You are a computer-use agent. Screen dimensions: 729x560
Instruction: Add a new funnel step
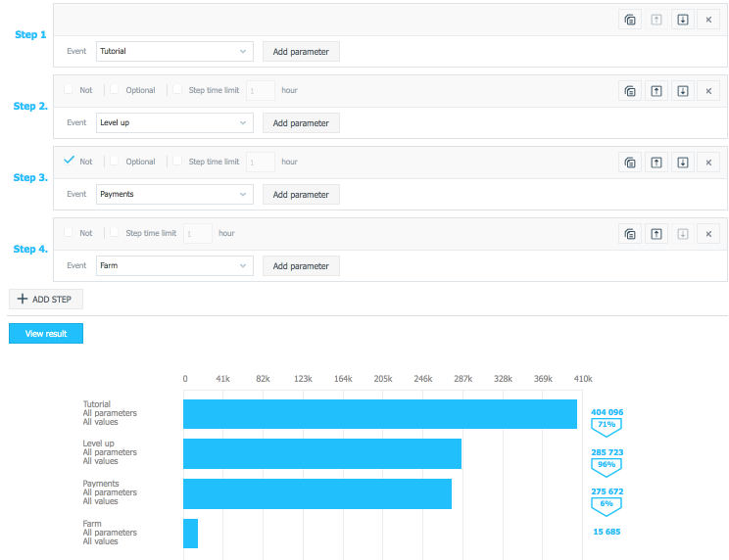click(46, 300)
